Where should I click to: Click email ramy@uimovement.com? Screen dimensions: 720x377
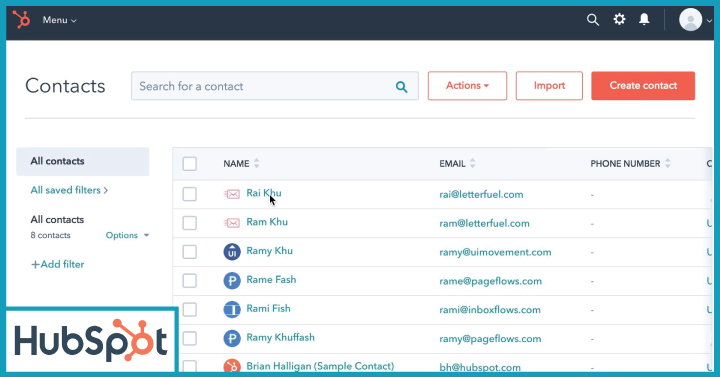click(x=495, y=252)
